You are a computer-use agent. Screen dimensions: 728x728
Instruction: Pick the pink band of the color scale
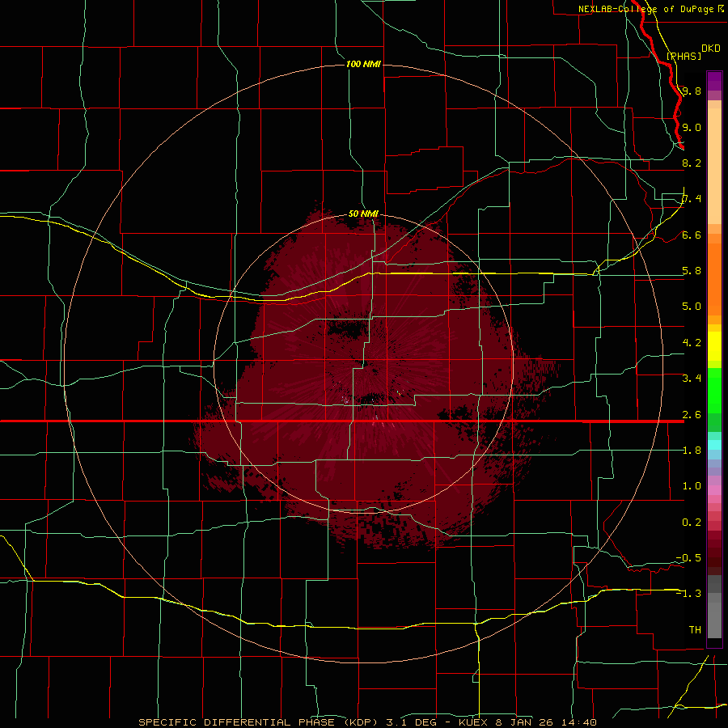click(714, 490)
